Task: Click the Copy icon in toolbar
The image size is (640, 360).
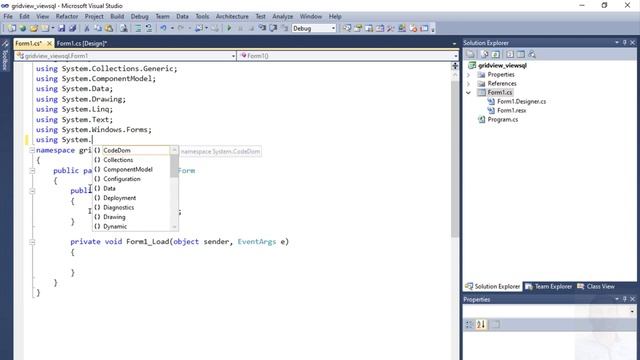Action: (x=98, y=28)
